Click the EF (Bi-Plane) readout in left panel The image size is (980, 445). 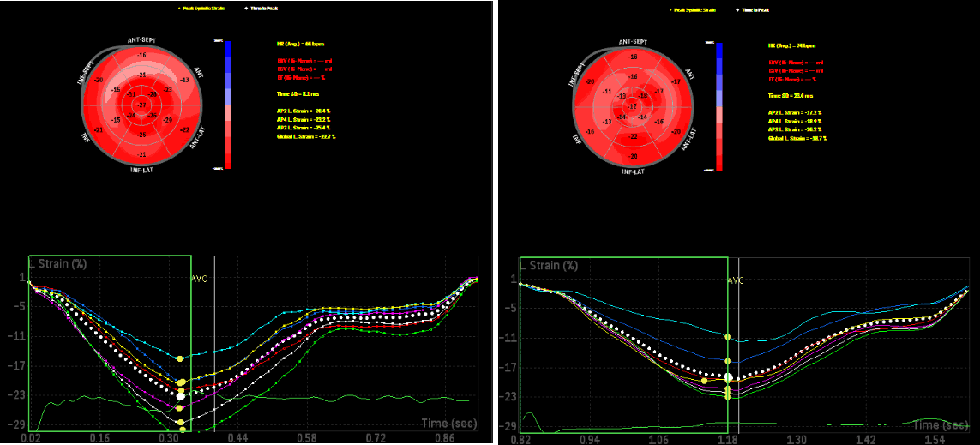point(301,79)
